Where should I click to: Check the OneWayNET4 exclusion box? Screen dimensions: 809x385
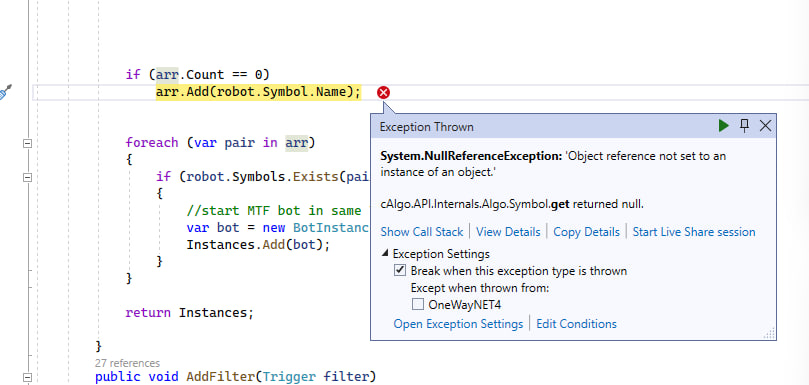417,304
